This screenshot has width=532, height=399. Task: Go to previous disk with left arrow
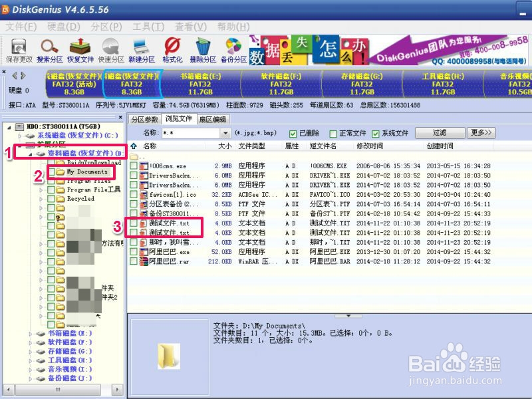point(15,75)
